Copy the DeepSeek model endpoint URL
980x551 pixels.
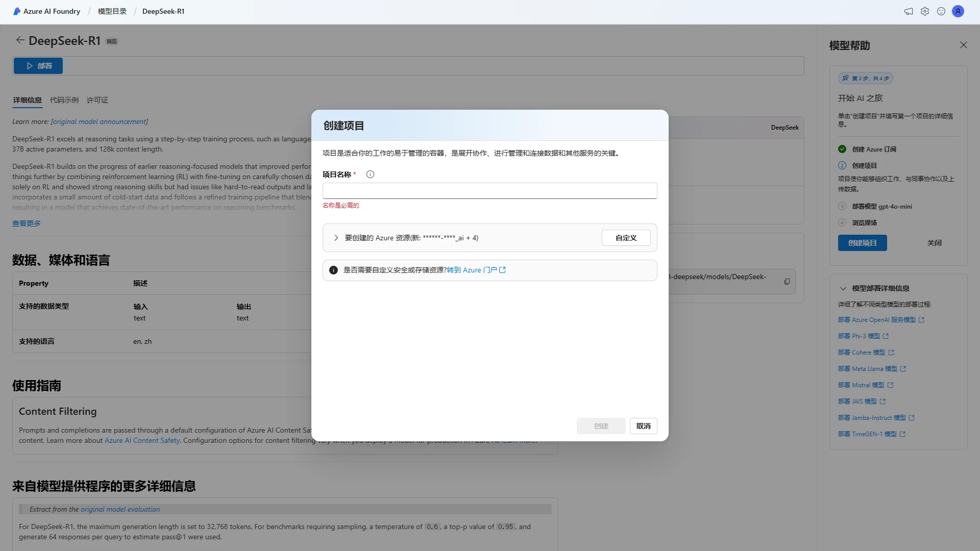coord(787,281)
